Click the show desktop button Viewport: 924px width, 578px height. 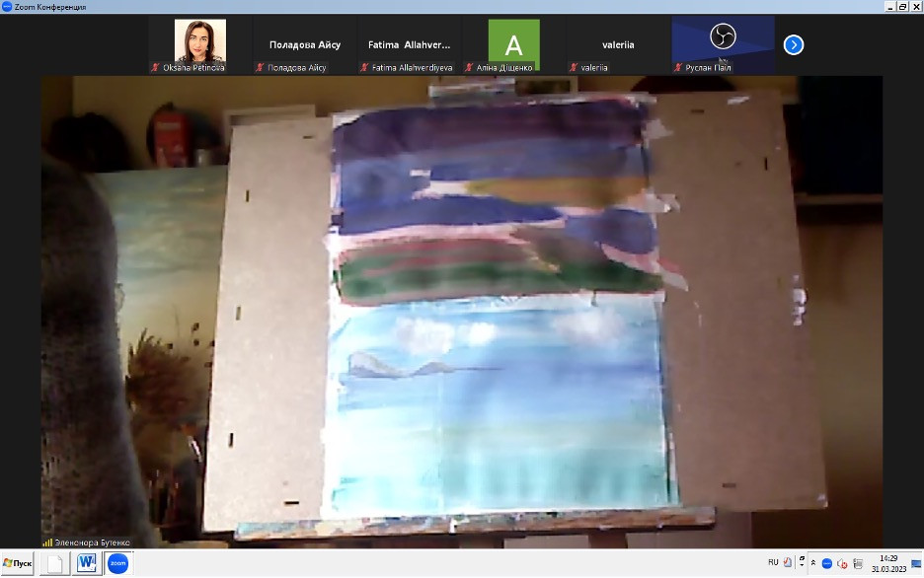916,563
